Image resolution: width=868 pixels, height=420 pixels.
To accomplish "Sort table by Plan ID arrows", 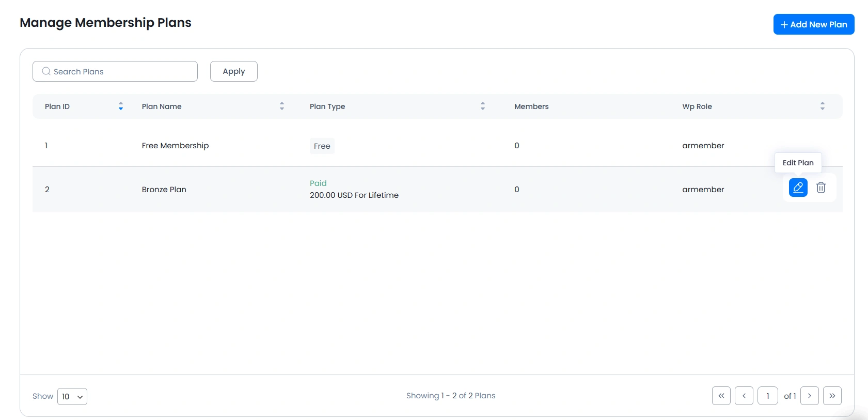I will pyautogui.click(x=121, y=106).
